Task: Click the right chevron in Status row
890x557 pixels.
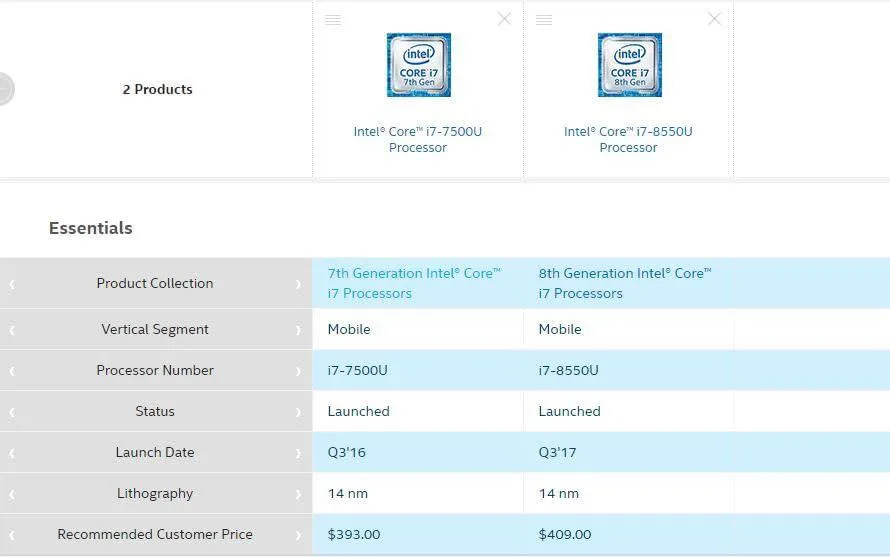Action: coord(298,412)
